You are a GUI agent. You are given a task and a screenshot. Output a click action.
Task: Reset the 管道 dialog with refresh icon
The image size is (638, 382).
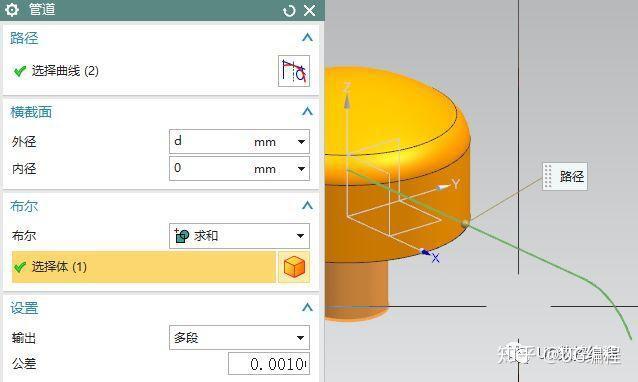pyautogui.click(x=289, y=11)
